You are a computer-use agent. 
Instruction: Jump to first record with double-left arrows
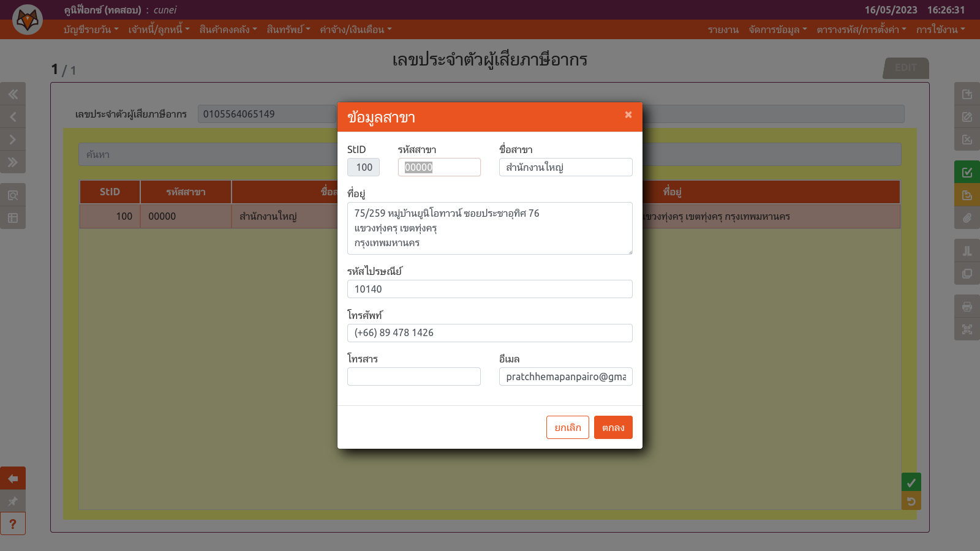point(13,94)
